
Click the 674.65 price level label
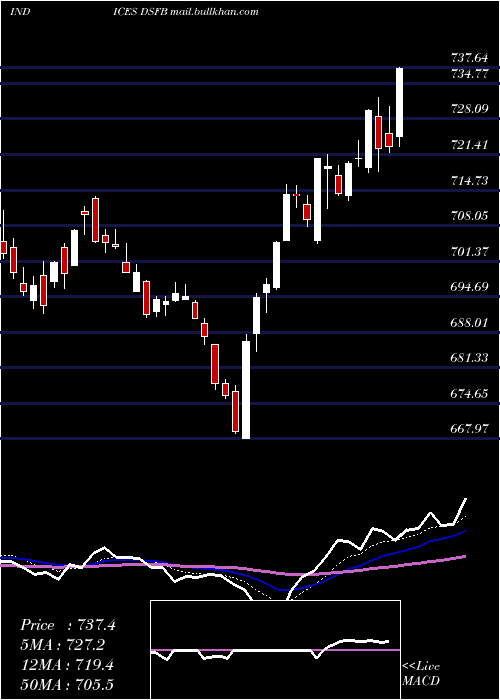click(x=470, y=394)
